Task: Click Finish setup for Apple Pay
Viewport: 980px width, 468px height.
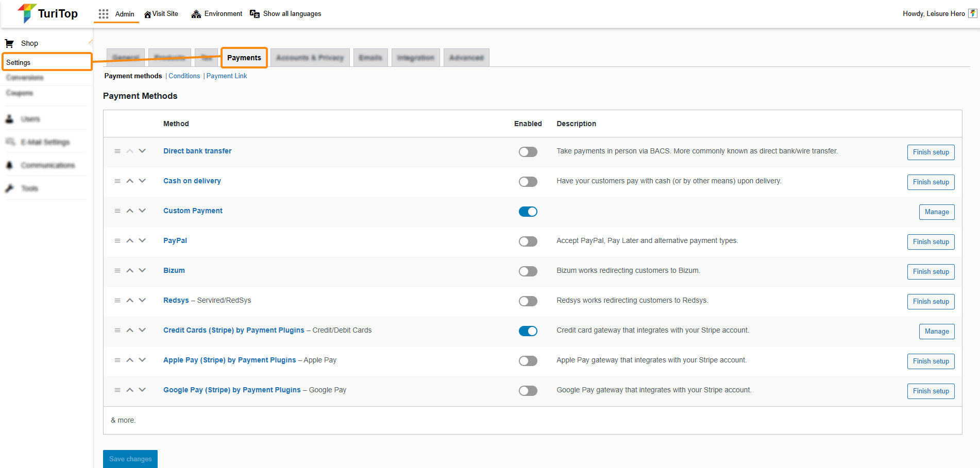Action: coord(931,361)
